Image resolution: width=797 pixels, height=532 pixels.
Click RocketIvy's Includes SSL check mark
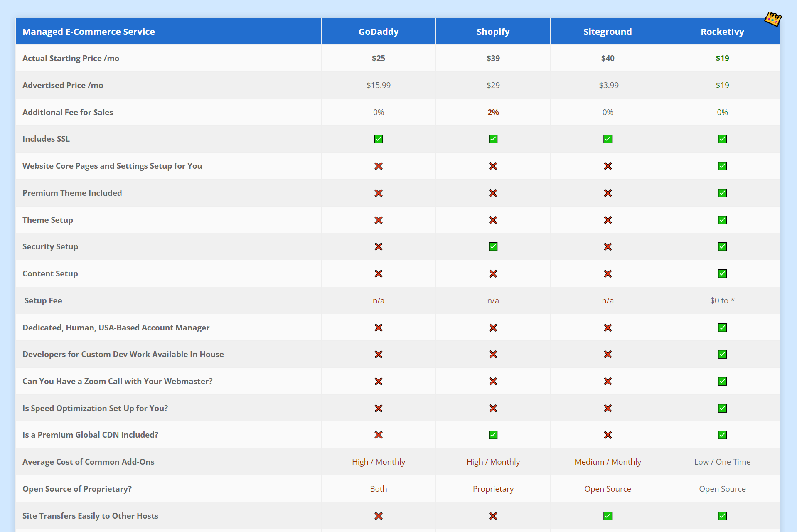723,139
